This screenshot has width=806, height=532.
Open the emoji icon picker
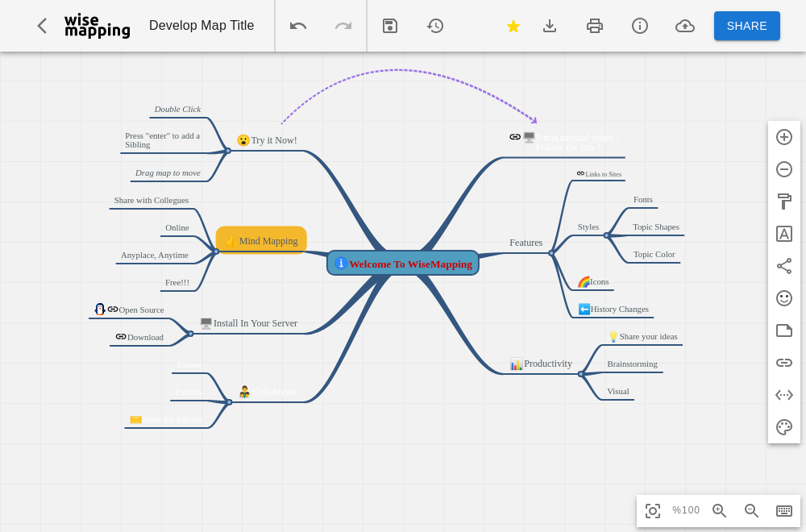click(x=784, y=298)
